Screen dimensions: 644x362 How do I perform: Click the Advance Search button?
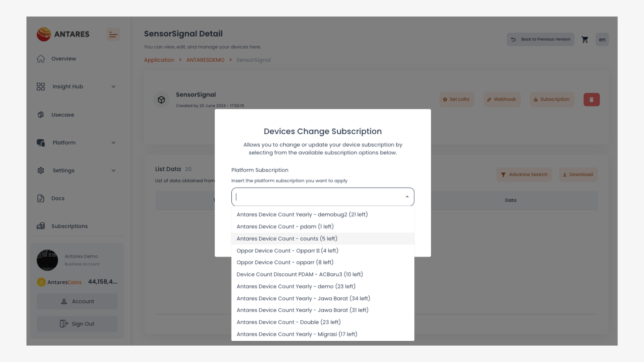[524, 175]
